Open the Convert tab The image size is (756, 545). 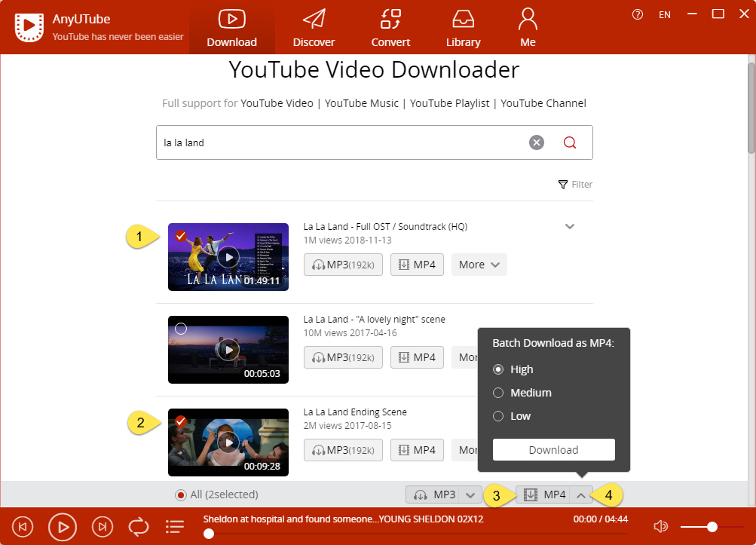390,27
